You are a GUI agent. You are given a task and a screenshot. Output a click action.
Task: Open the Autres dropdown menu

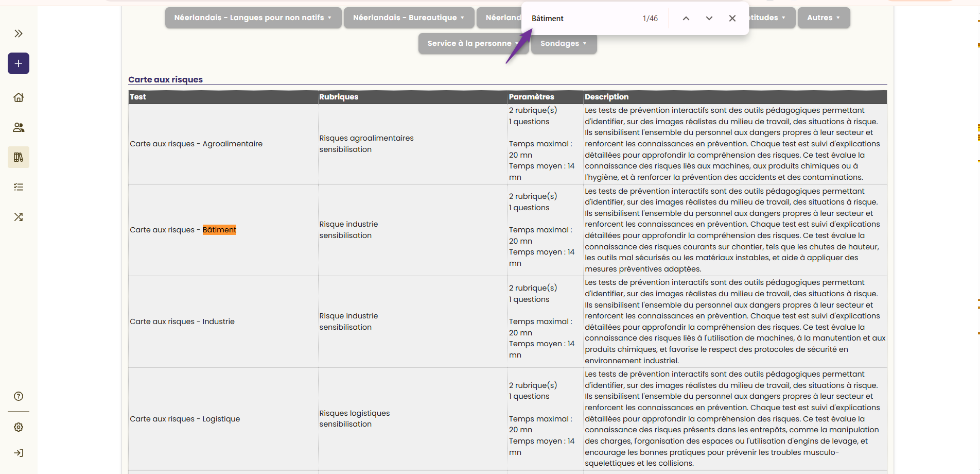coord(824,18)
